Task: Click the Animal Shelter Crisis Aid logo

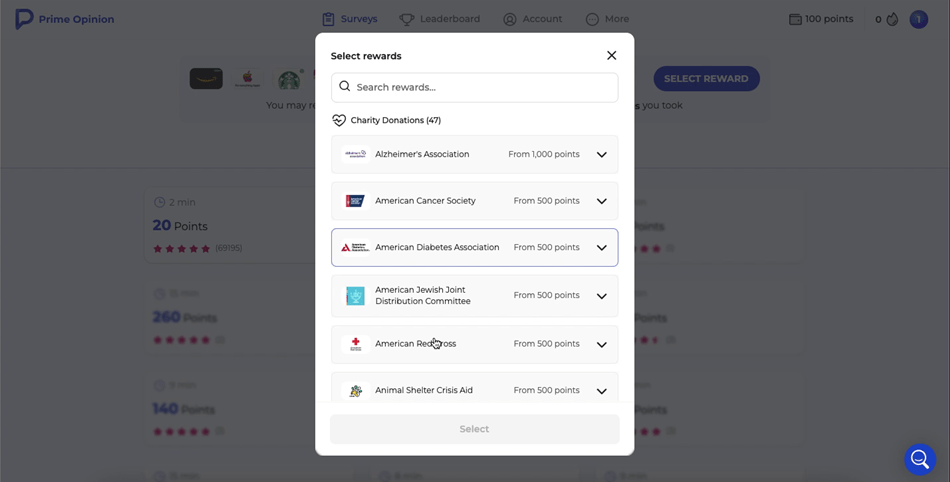Action: coord(356,391)
